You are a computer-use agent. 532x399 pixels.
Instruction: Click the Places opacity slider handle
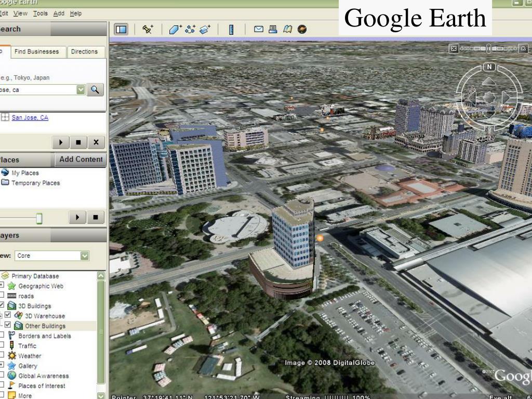coord(39,218)
